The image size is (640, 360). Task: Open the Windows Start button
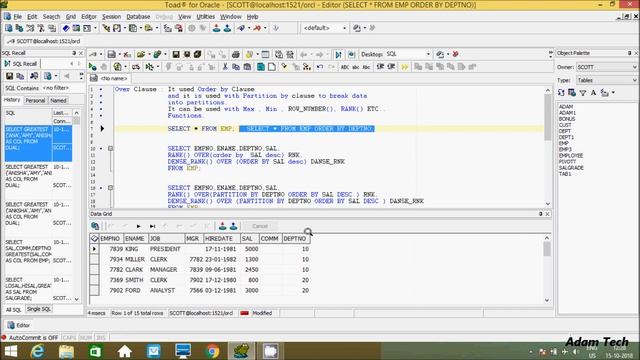(x=11, y=351)
